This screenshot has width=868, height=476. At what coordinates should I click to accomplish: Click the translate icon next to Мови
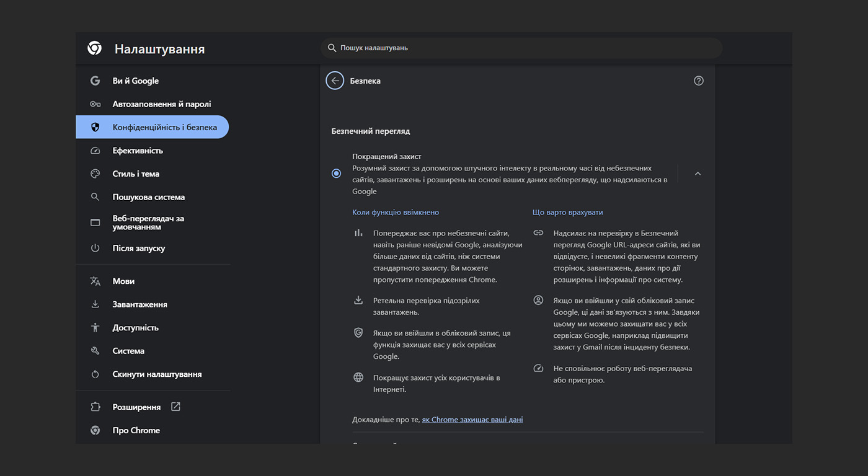coord(95,281)
